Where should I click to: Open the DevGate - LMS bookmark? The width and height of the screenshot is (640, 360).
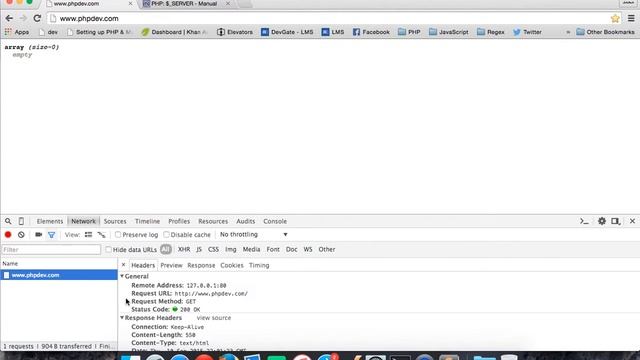point(287,32)
